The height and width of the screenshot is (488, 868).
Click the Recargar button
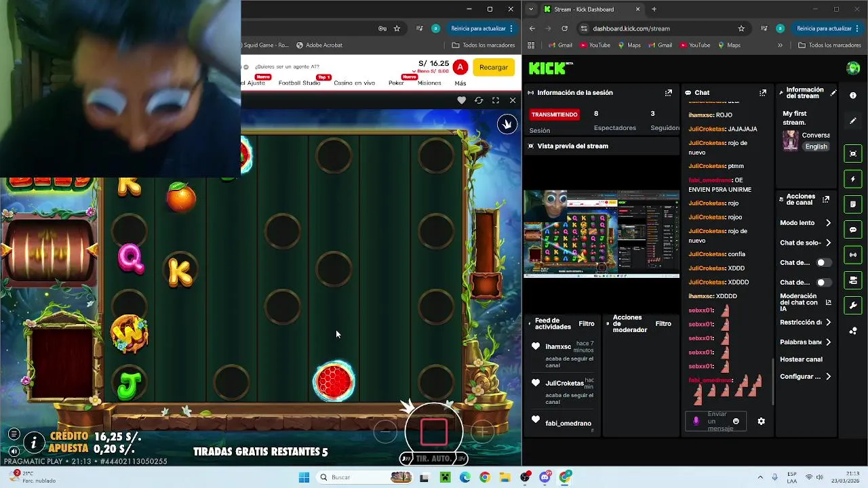[494, 67]
